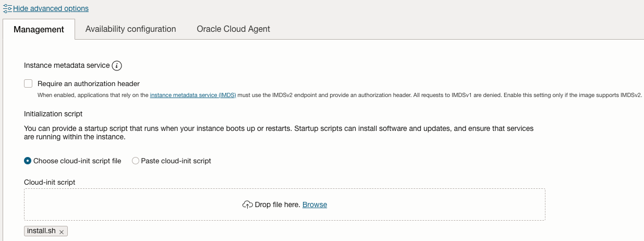This screenshot has height=241, width=644.
Task: Click the Initialization script heading
Action: click(x=53, y=114)
